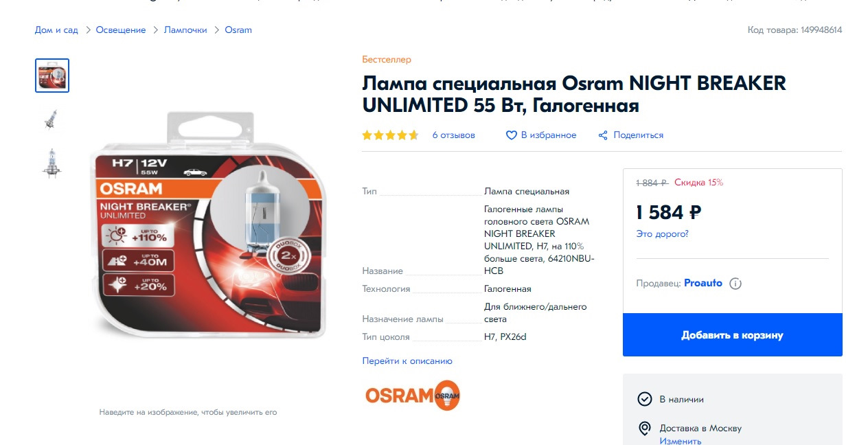Click the Osram brand logo

(412, 395)
